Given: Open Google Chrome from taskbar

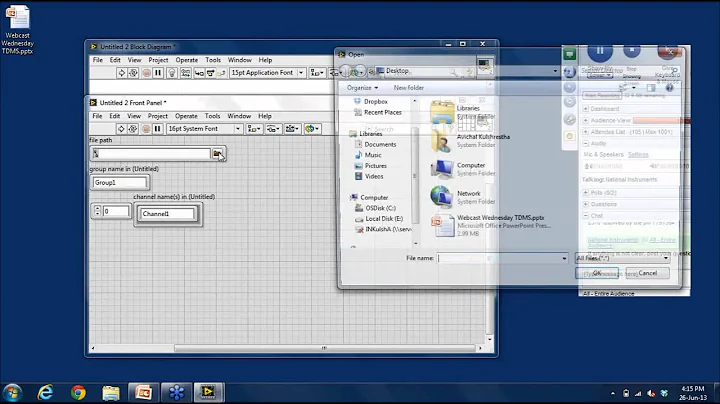Looking at the screenshot, I should (x=79, y=393).
